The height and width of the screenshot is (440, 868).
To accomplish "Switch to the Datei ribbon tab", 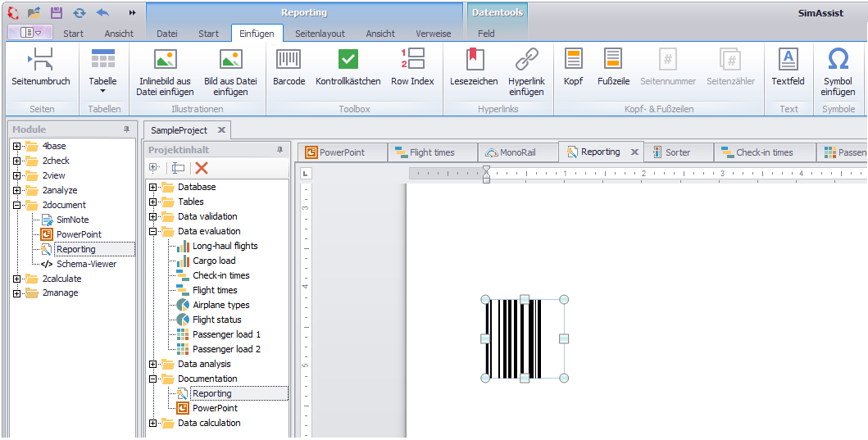I will coord(167,34).
